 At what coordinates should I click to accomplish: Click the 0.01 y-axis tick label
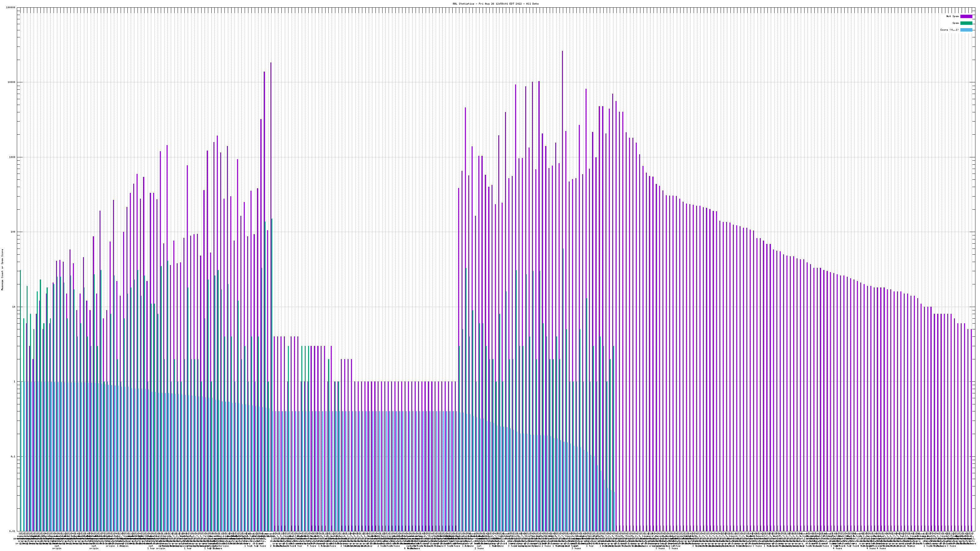pos(13,531)
